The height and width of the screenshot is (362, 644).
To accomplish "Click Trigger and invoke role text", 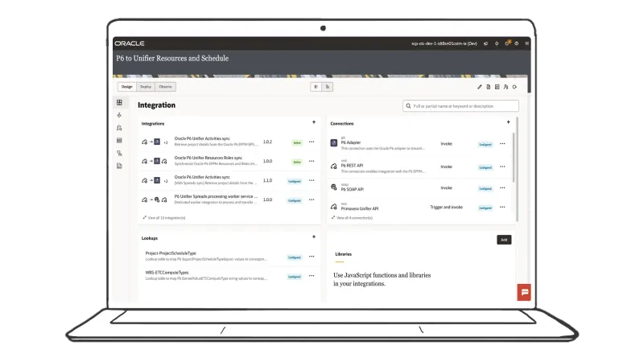I will click(447, 208).
